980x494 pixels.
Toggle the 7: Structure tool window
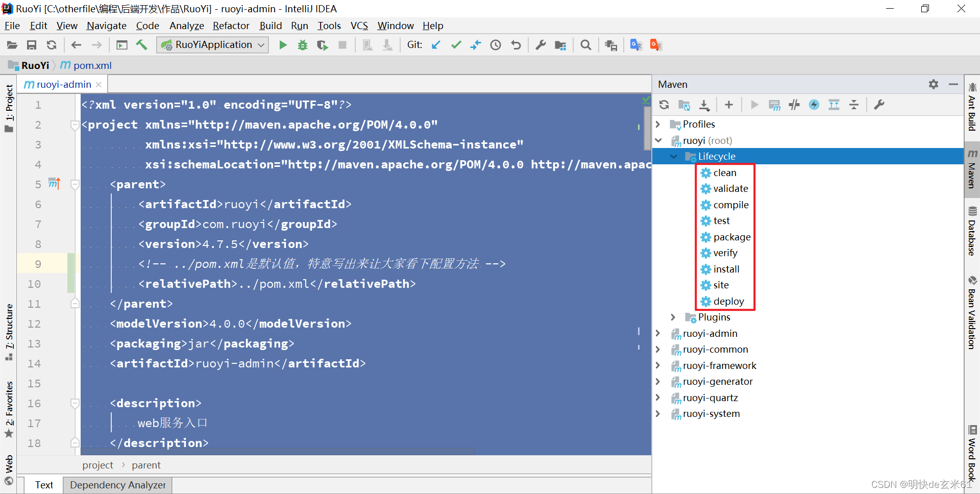(x=9, y=332)
